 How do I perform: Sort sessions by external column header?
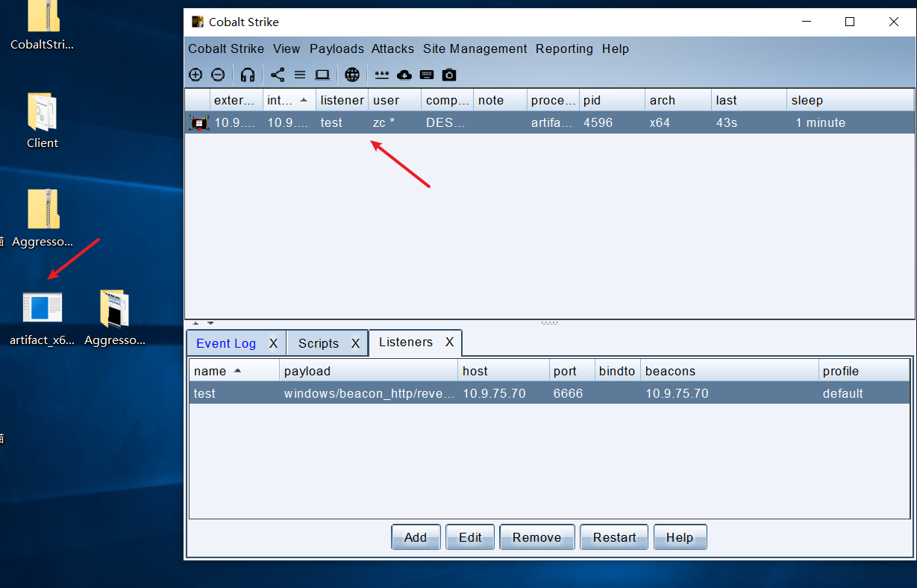[x=236, y=100]
